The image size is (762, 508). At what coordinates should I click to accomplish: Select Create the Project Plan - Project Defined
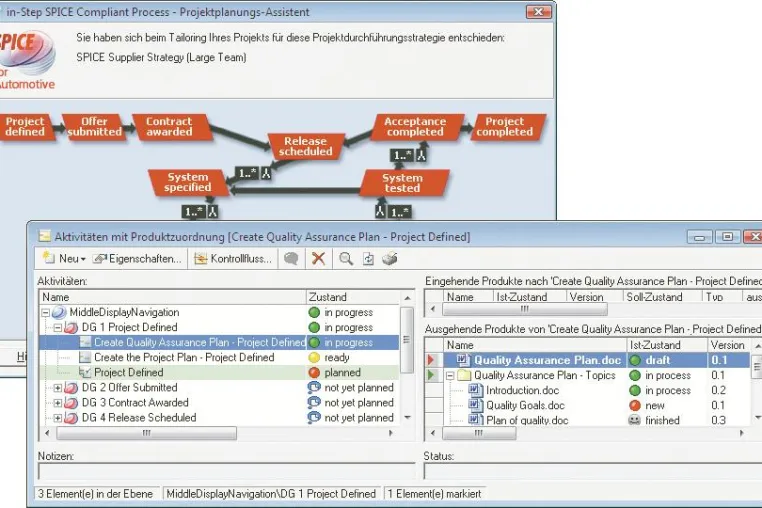pos(184,357)
